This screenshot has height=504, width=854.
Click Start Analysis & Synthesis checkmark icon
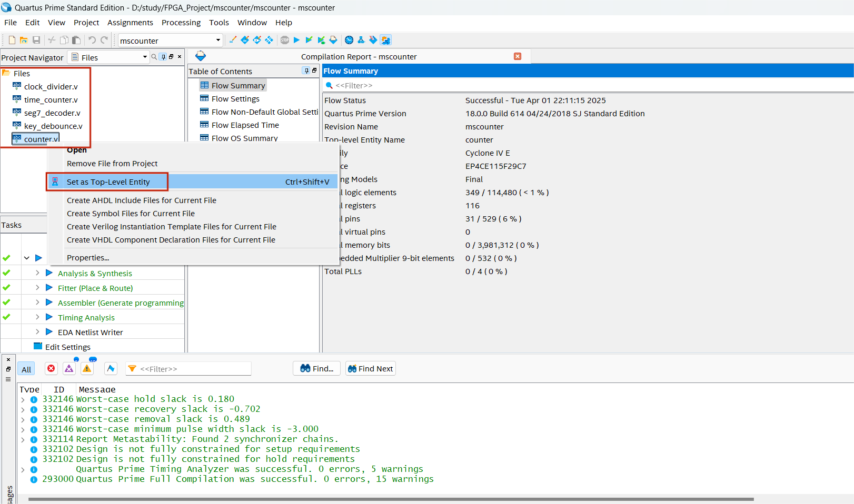(309, 40)
